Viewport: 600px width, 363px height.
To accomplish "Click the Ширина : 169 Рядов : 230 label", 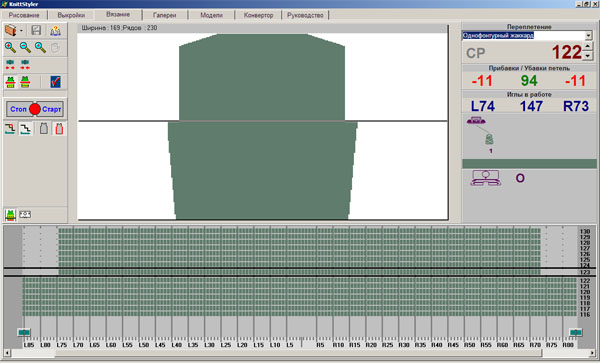I will (119, 28).
